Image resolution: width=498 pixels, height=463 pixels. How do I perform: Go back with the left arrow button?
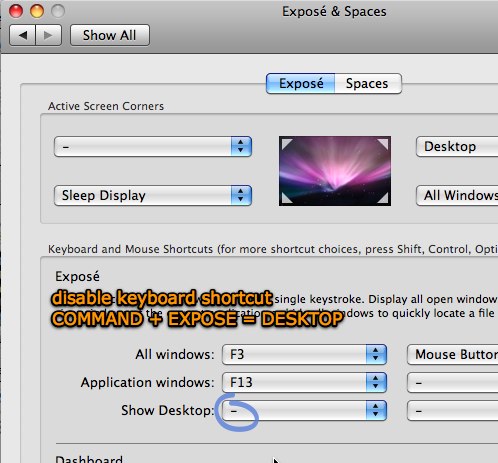22,35
